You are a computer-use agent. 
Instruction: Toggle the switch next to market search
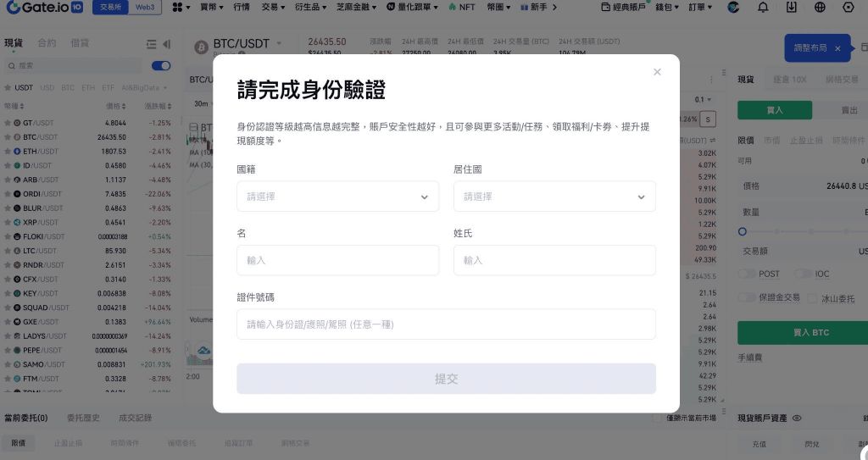[160, 65]
